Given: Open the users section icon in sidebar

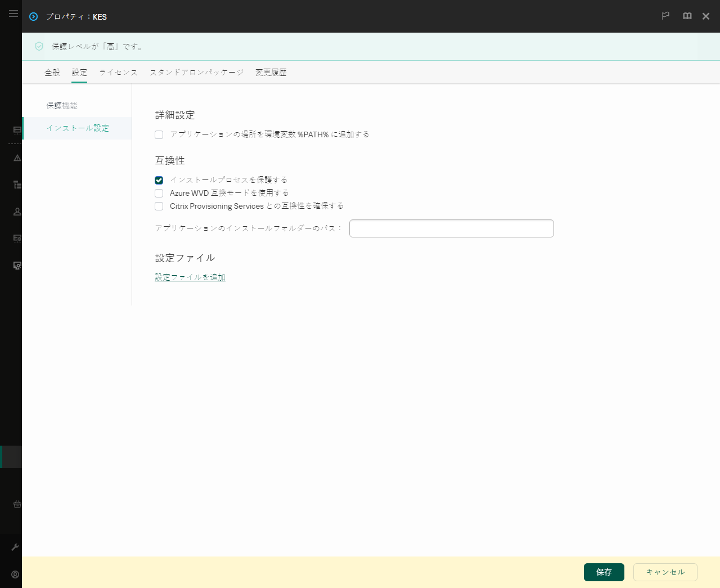Looking at the screenshot, I should [16, 212].
